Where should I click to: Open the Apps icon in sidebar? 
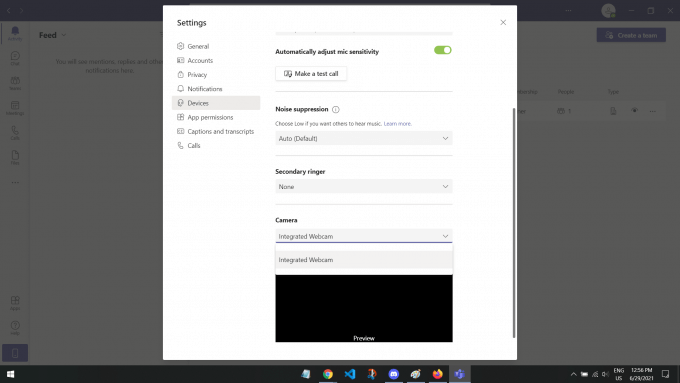point(15,303)
